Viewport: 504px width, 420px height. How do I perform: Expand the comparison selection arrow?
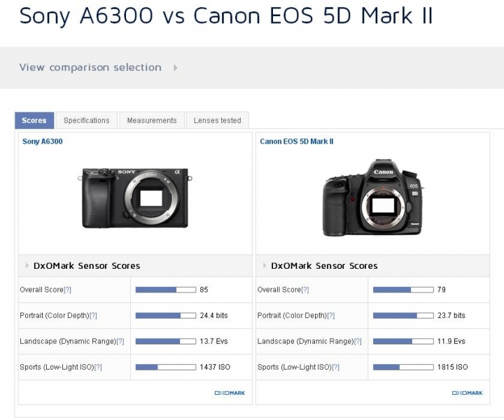coord(175,68)
